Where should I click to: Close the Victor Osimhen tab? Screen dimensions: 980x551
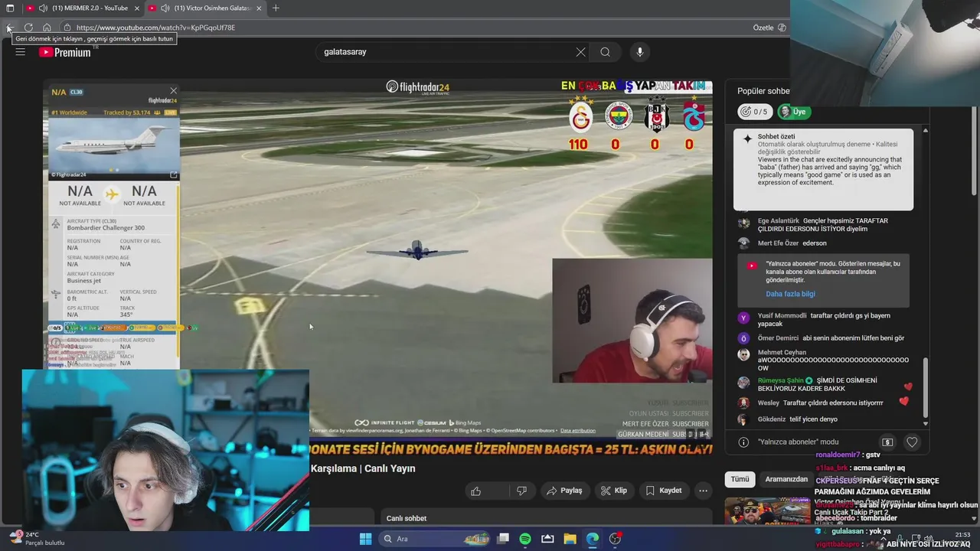click(259, 8)
